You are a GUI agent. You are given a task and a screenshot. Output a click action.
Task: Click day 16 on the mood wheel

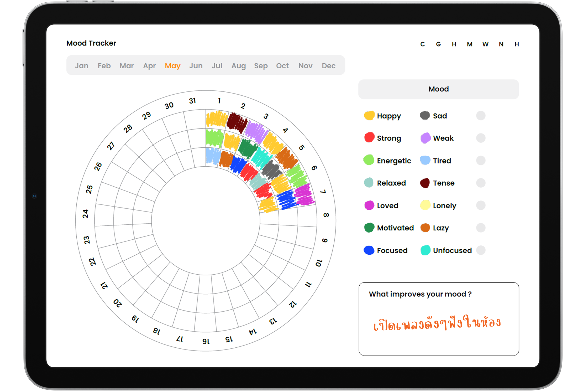(x=206, y=341)
